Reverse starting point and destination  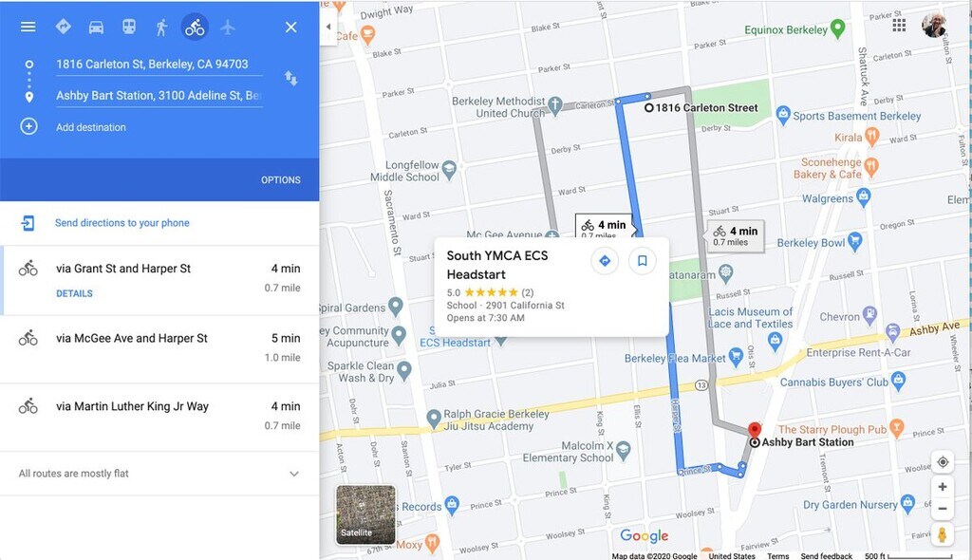290,78
